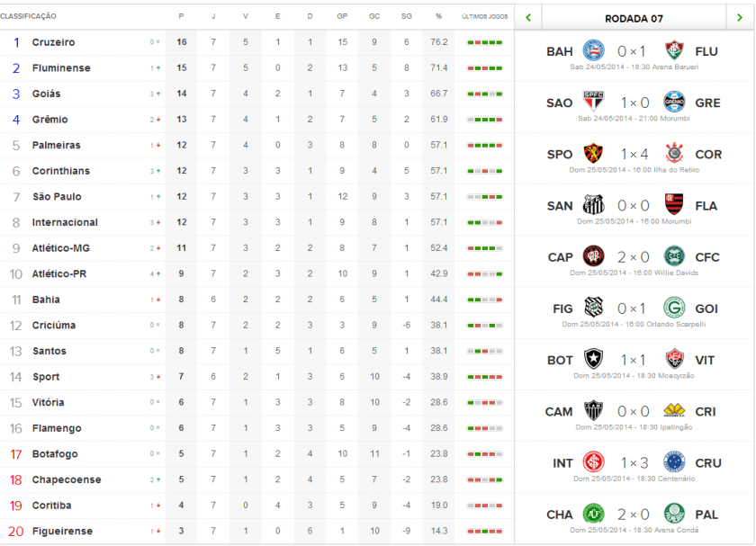This screenshot has width=756, height=546.
Task: Select the RODADA 07 round header
Action: pyautogui.click(x=634, y=17)
